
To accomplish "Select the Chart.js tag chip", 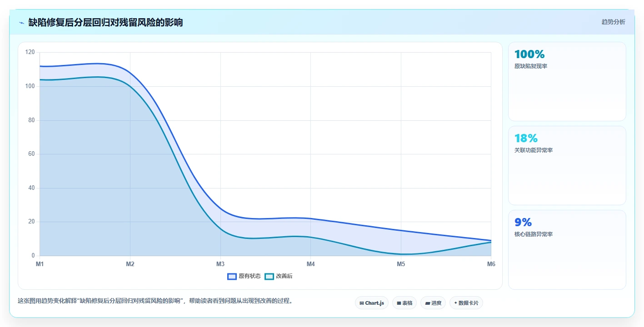I will tap(372, 303).
